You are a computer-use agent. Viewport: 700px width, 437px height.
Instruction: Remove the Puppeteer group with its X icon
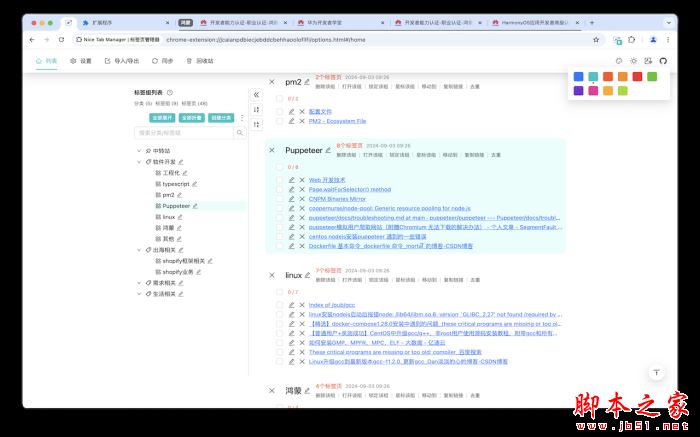(x=272, y=150)
